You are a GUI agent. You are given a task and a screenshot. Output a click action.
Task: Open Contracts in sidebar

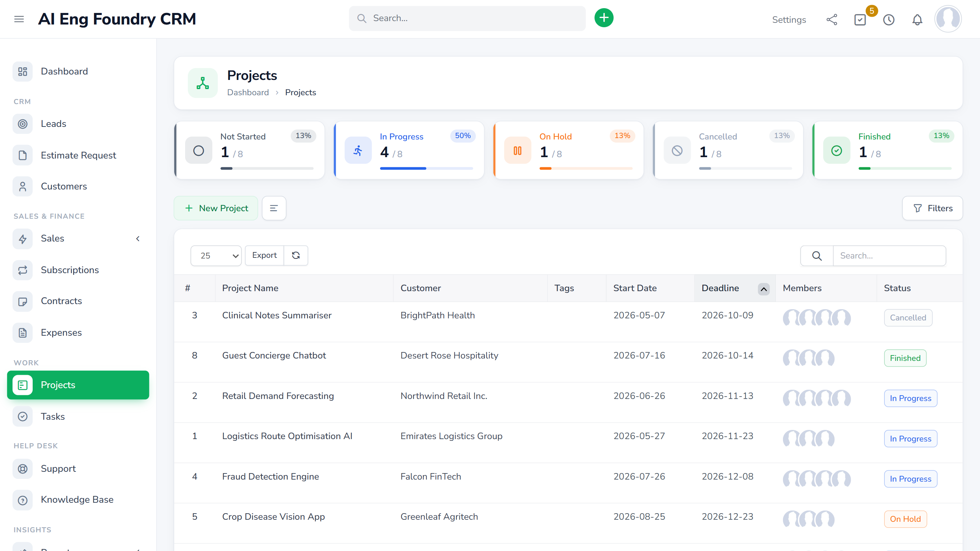coord(78,301)
